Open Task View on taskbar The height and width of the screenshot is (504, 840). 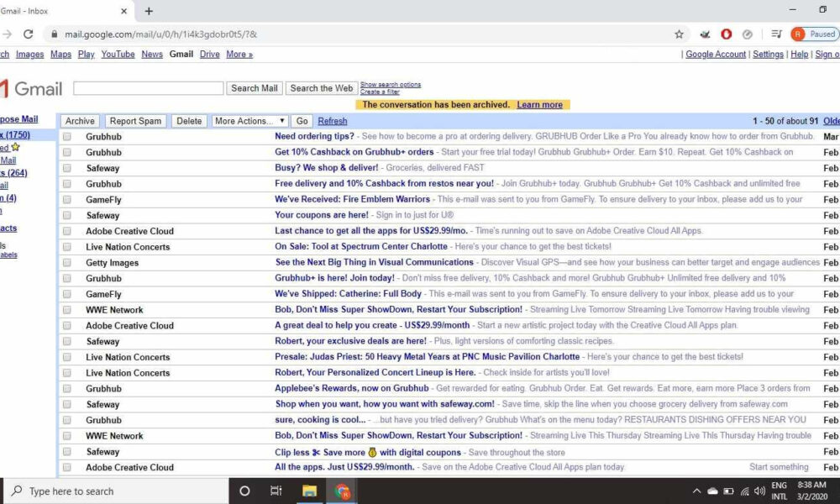pos(276,491)
